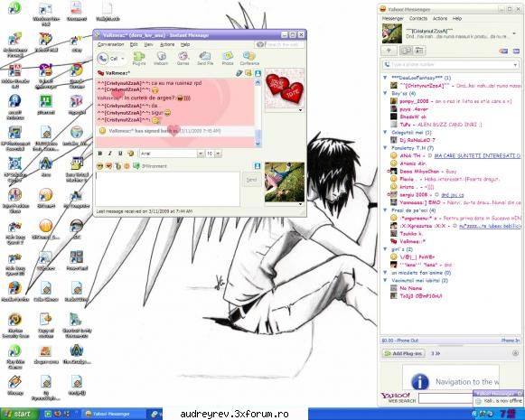Viewport: 525px width, 420px height.
Task: Toggle underline formatting in the message toolbar
Action: coord(120,154)
